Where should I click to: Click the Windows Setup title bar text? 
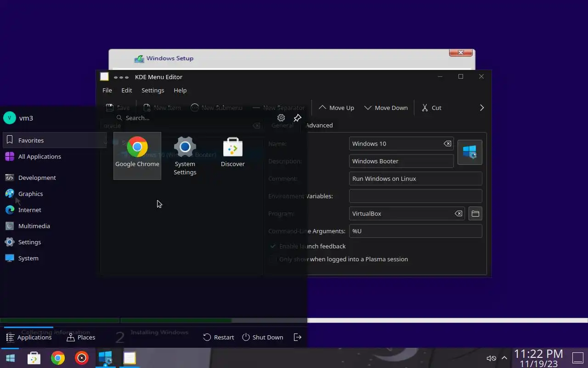click(x=170, y=58)
